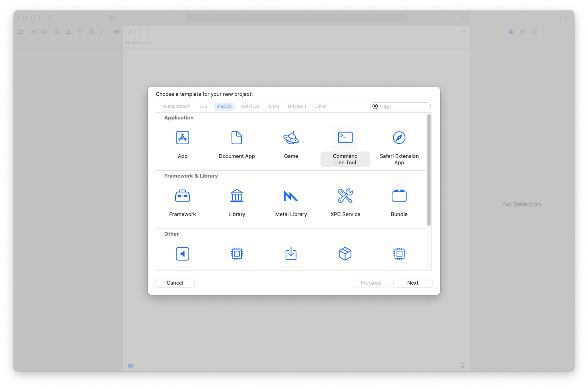Screen dimensions: 588x388
Task: Open the watchOS platform tab
Action: (250, 107)
